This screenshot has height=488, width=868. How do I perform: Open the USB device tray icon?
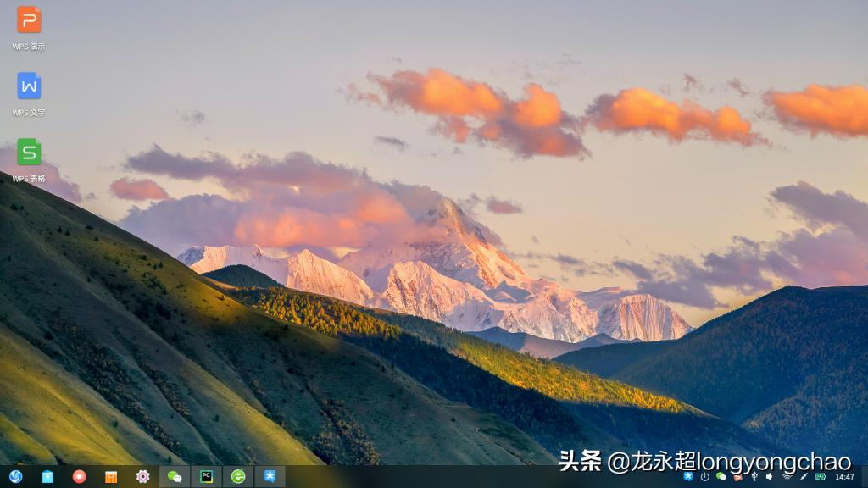pyautogui.click(x=754, y=476)
